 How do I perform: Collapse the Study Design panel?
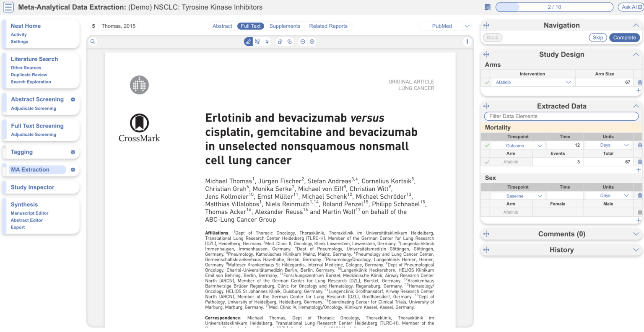636,54
